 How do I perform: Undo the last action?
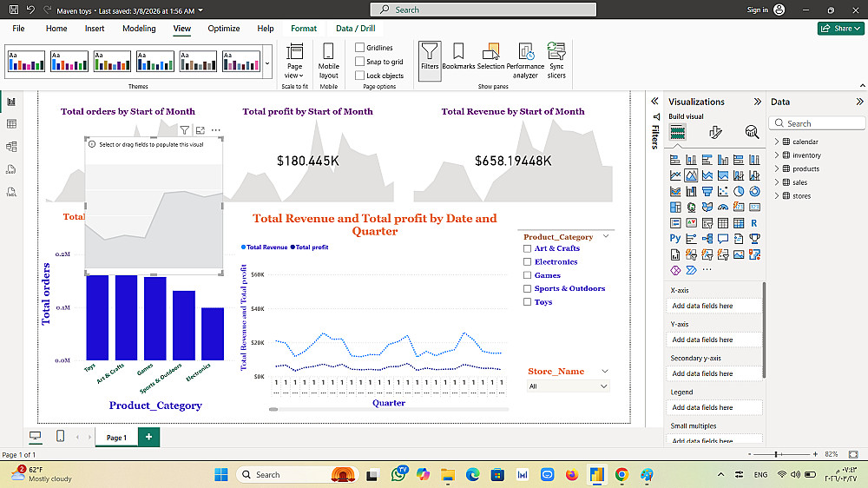(30, 10)
